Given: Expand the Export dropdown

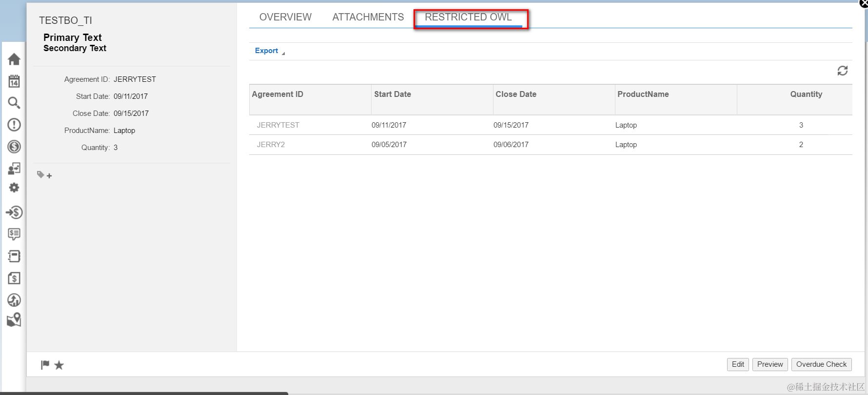Looking at the screenshot, I should (x=270, y=51).
